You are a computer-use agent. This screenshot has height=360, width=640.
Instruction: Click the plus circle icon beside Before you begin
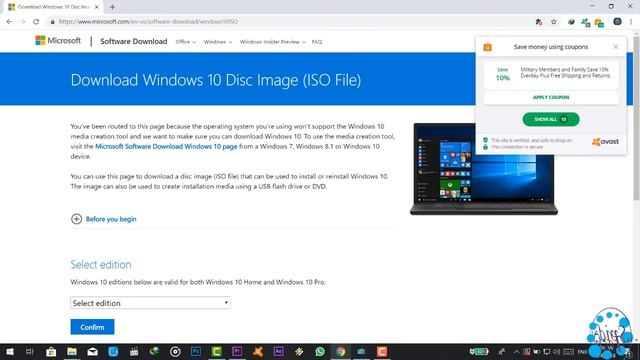76,219
